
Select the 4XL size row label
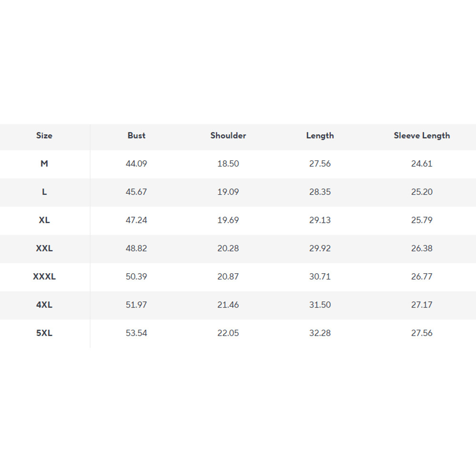[44, 305]
